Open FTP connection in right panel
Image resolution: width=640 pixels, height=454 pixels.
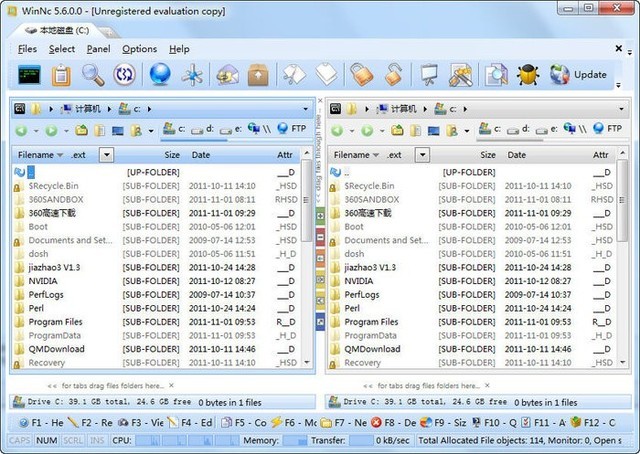[607, 129]
